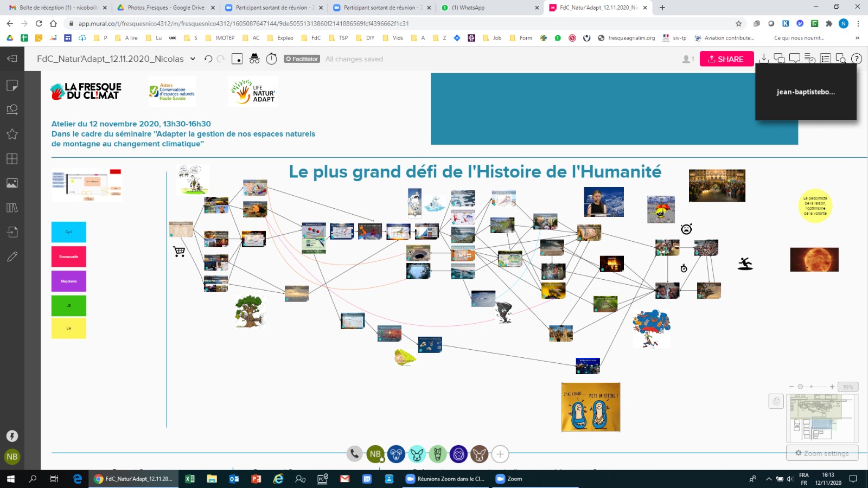Open the images panel in sidebar
The image size is (868, 488).
[12, 183]
